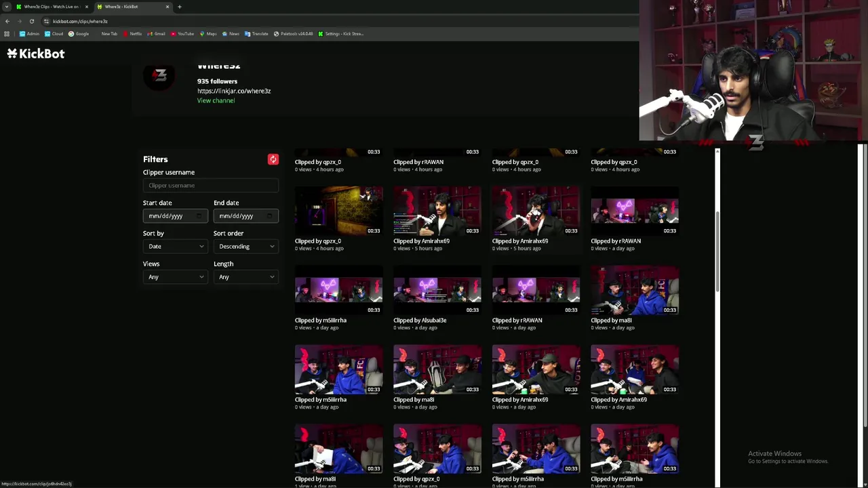Screen dimensions: 868x488
Task: Go back with the browser back arrow
Action: tap(7, 21)
